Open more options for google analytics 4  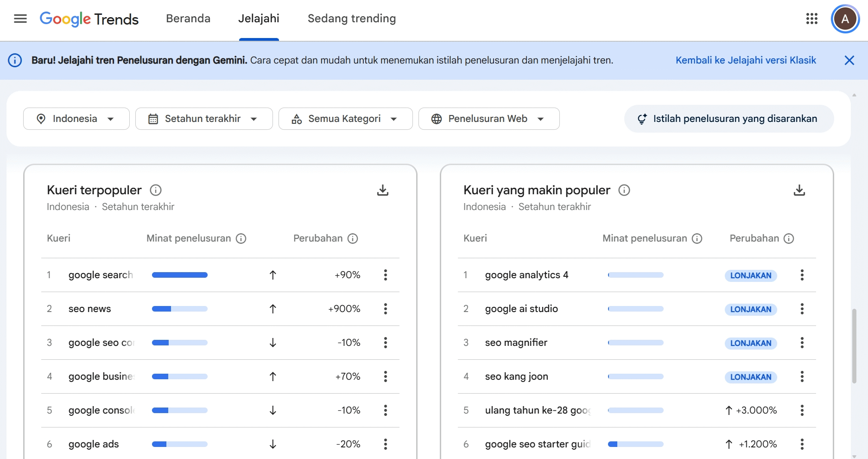tap(802, 275)
